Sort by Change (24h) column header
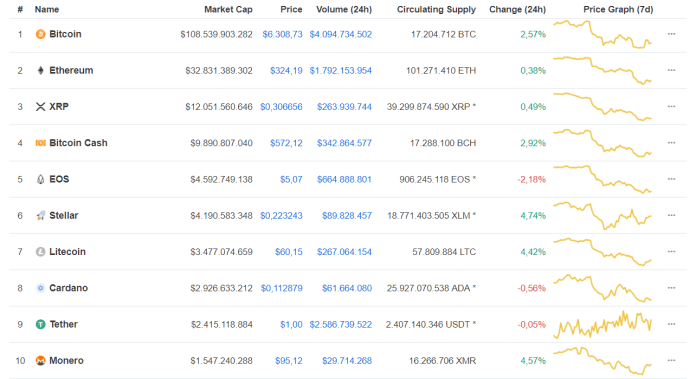 click(x=518, y=9)
